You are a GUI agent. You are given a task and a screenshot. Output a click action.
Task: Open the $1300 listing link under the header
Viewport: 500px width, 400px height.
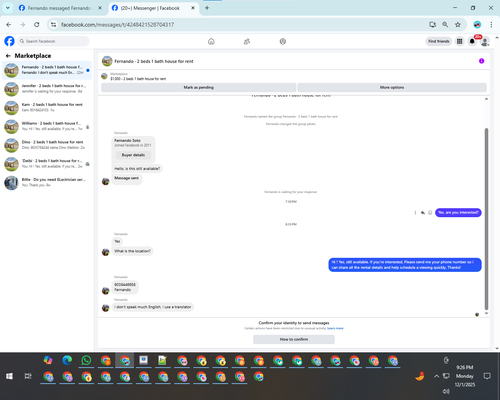138,79
